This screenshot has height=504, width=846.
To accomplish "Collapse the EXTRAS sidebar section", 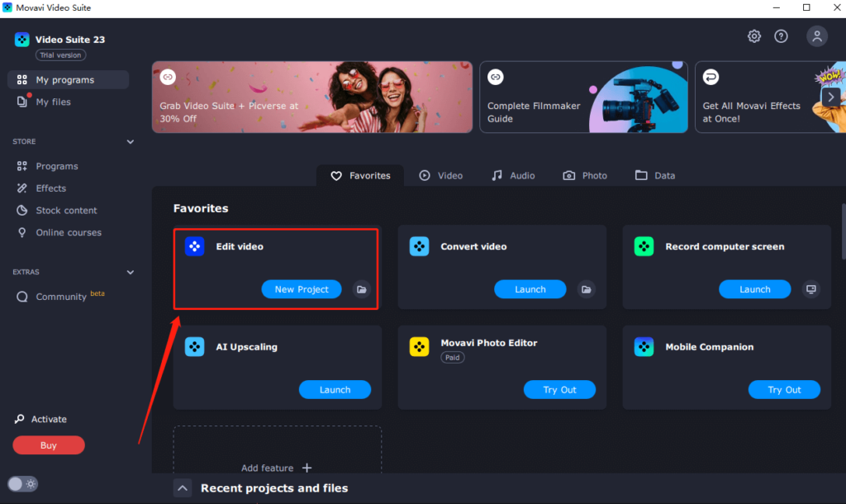I will 130,272.
